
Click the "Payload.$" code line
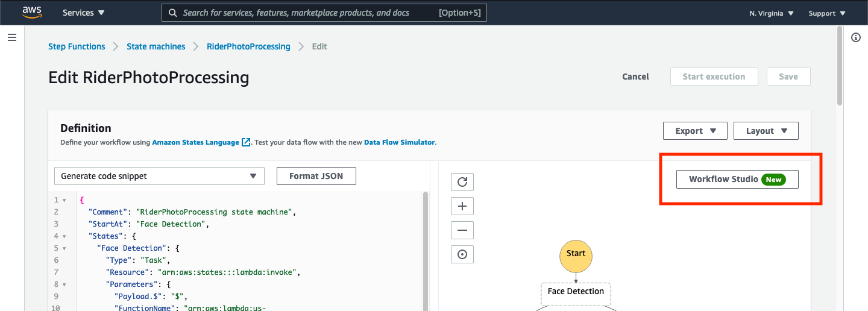[x=151, y=297]
